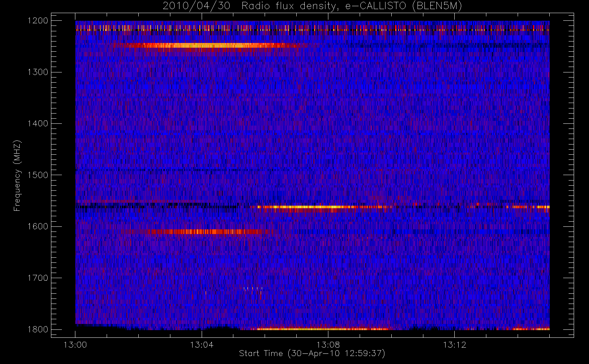589x364 pixels.
Task: Select the 1800 frequency axis label
Action: coord(38,329)
